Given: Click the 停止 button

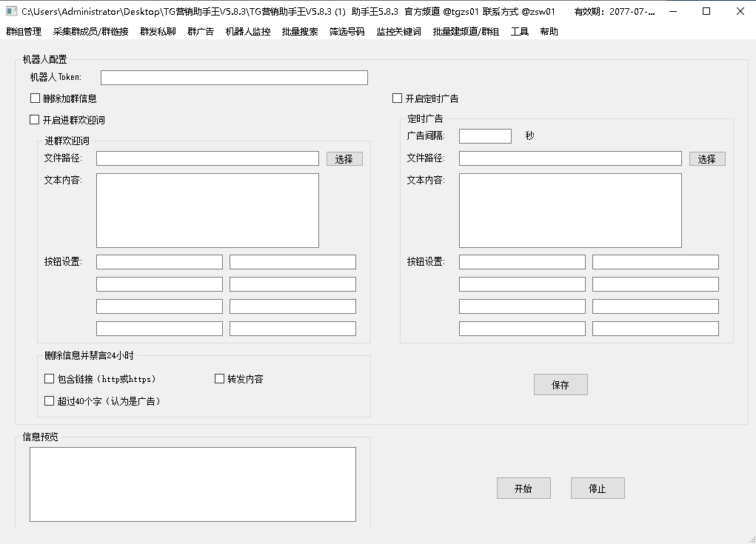Looking at the screenshot, I should click(598, 488).
